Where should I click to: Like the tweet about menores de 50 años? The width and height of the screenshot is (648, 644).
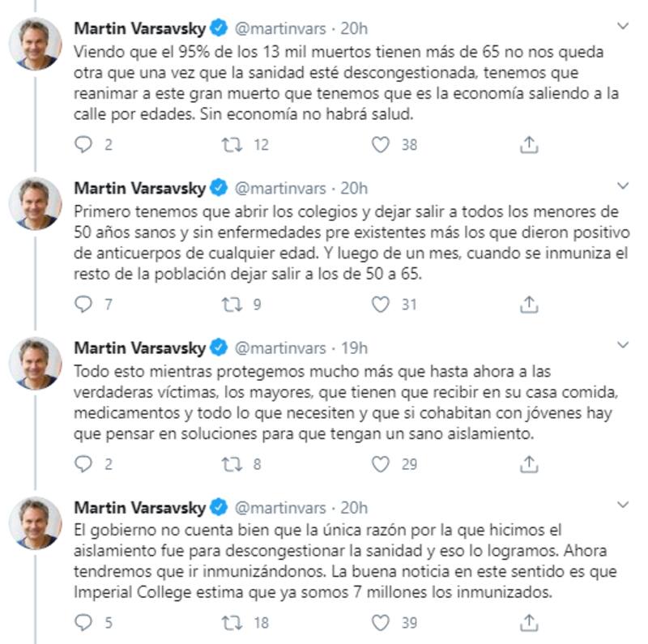(x=381, y=305)
